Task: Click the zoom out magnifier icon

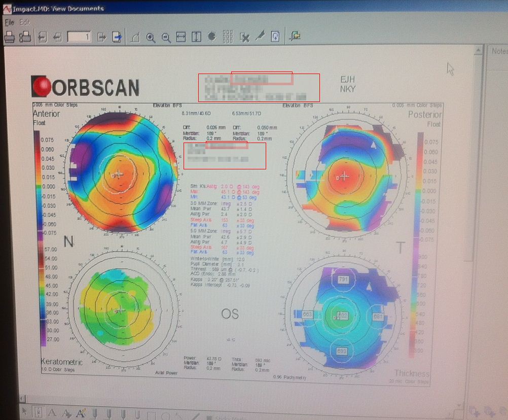Action: point(166,37)
